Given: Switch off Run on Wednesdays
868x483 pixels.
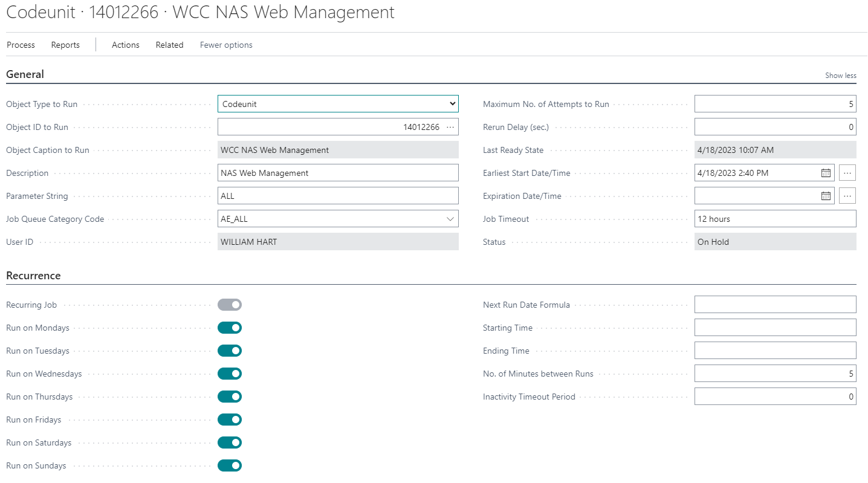Looking at the screenshot, I should 230,374.
